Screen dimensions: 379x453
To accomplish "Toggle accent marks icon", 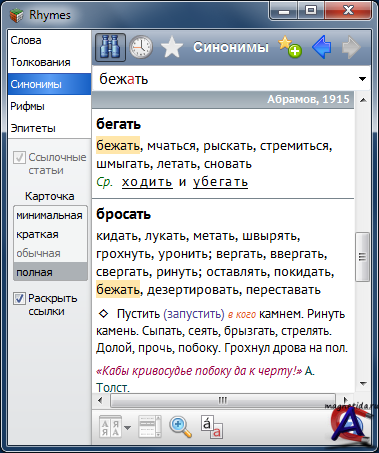I will pyautogui.click(x=211, y=426).
